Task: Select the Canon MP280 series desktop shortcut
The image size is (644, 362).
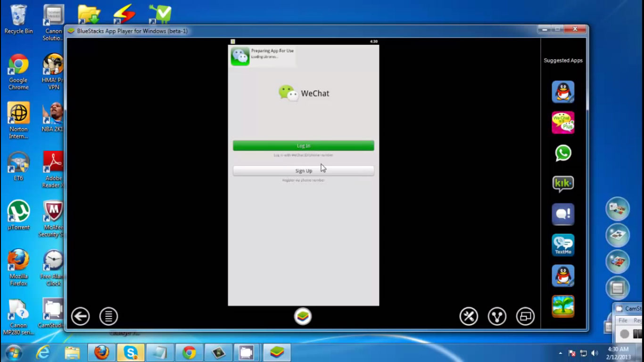Action: (18, 317)
